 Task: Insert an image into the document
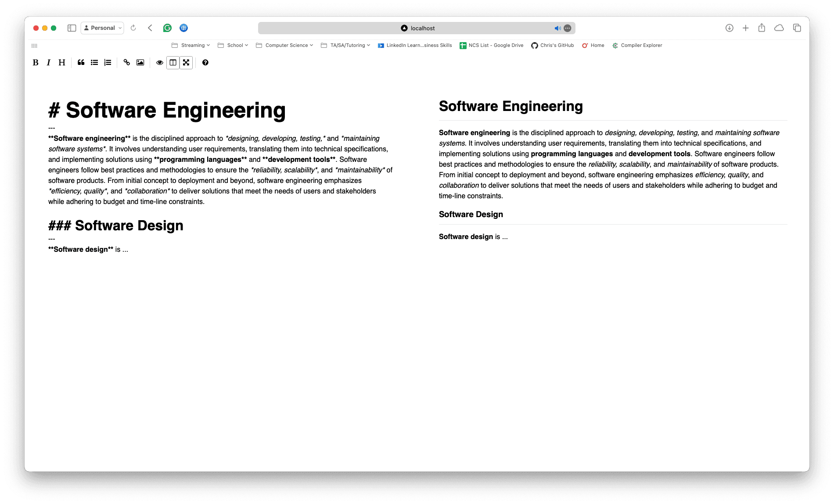[x=140, y=62]
